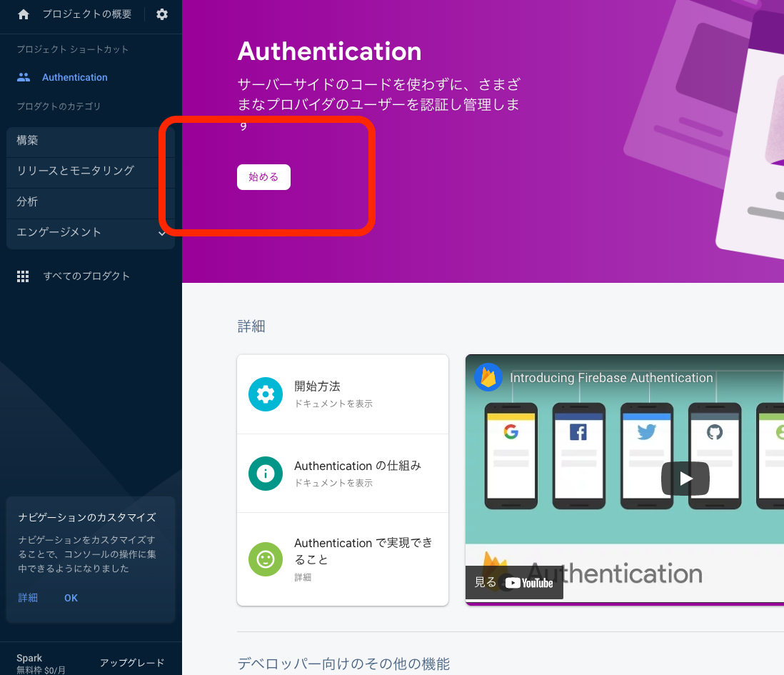Click the Spark plan label
The height and width of the screenshot is (675, 784).
coord(29,658)
